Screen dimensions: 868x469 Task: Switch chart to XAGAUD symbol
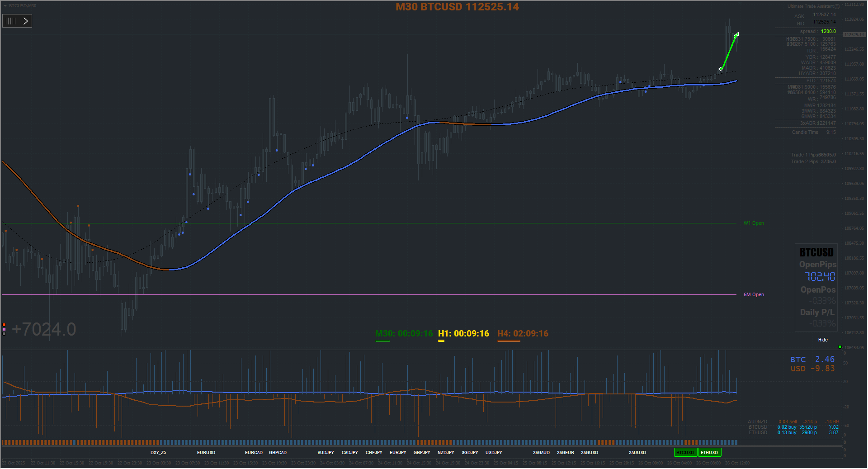(541, 452)
